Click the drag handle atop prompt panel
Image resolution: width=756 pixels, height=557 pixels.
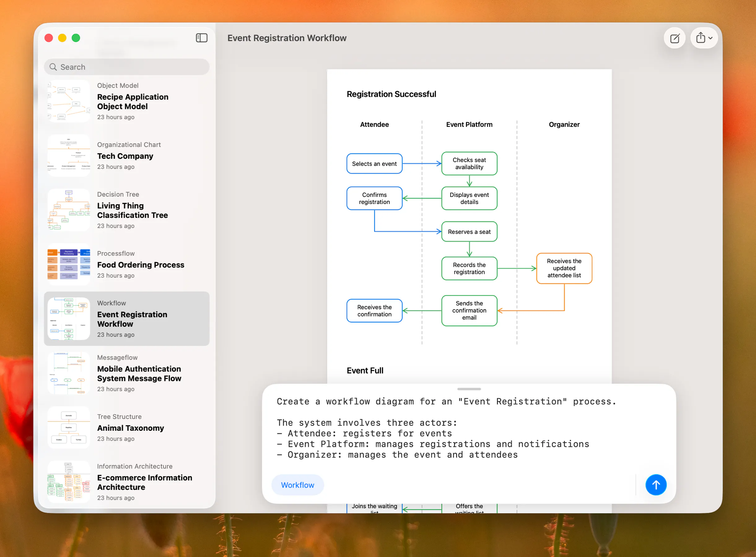[x=469, y=389]
